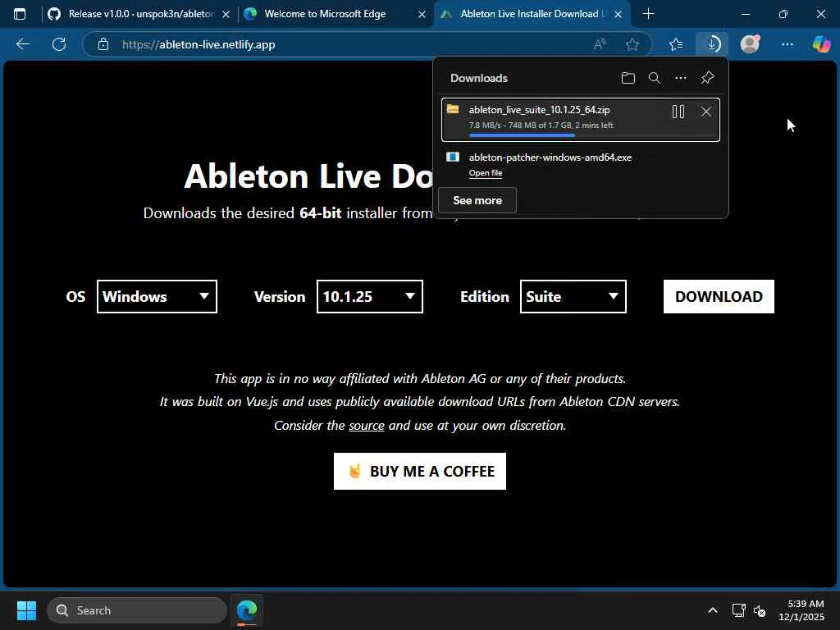Expand the Edition Suite dropdown
This screenshot has width=840, height=630.
coord(573,297)
